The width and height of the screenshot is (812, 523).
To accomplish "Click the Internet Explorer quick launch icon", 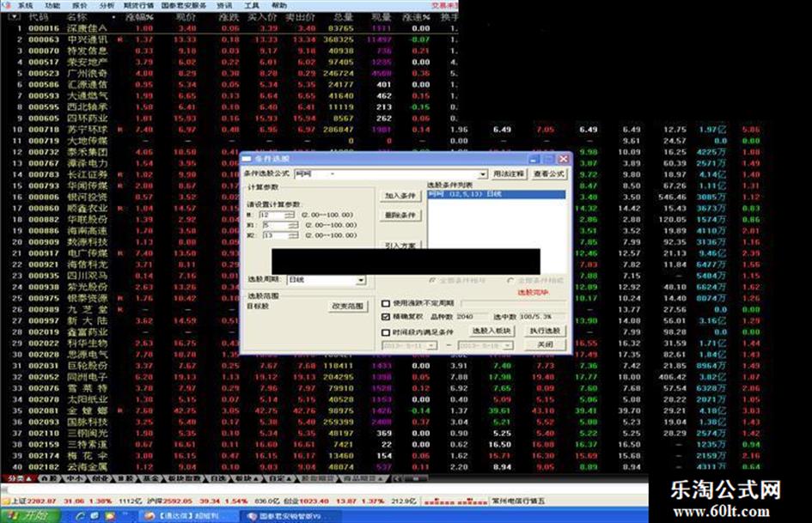I will tap(80, 516).
